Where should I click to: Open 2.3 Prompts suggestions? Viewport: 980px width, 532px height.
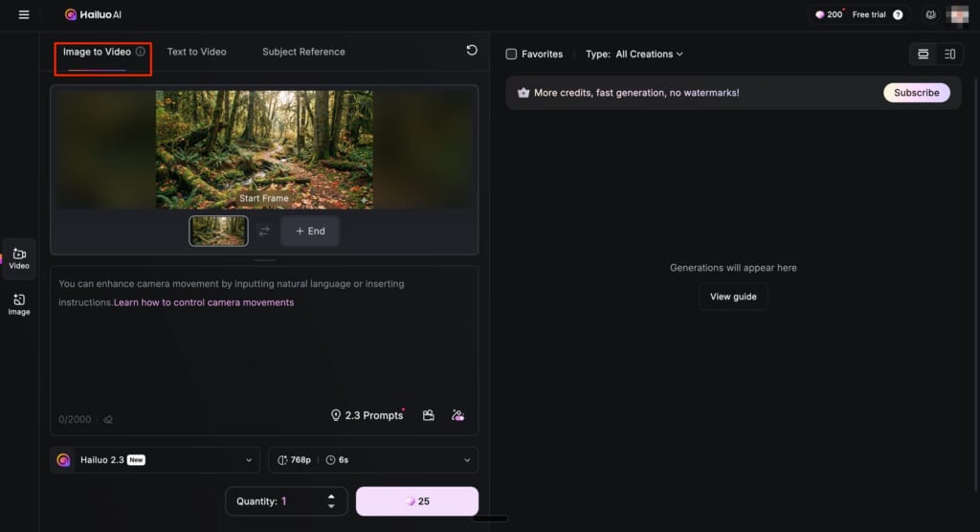click(x=367, y=415)
